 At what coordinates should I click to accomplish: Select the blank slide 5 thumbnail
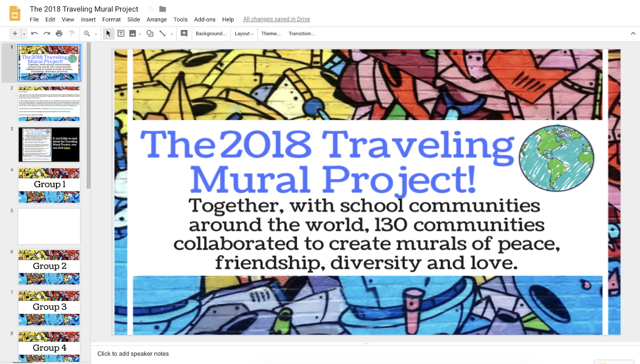point(49,226)
